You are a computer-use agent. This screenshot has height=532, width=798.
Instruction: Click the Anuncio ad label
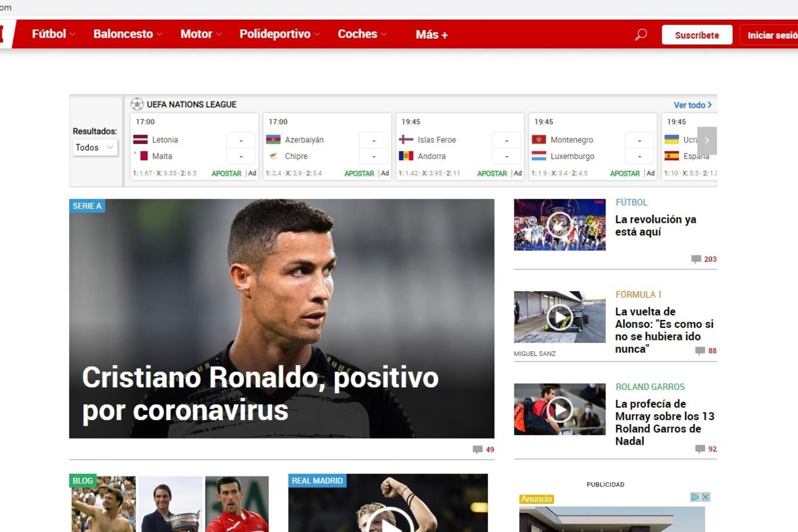(x=536, y=499)
